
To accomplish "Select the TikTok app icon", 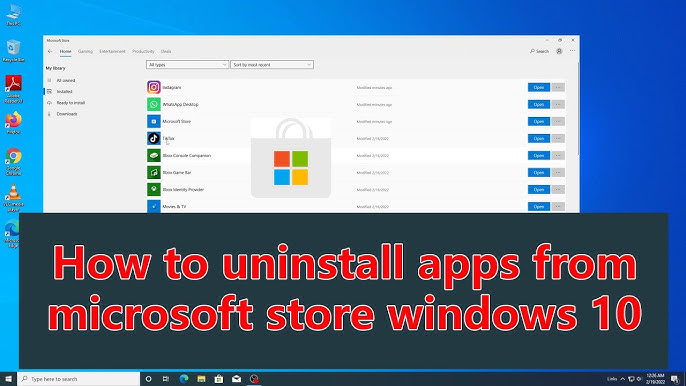I will [154, 138].
